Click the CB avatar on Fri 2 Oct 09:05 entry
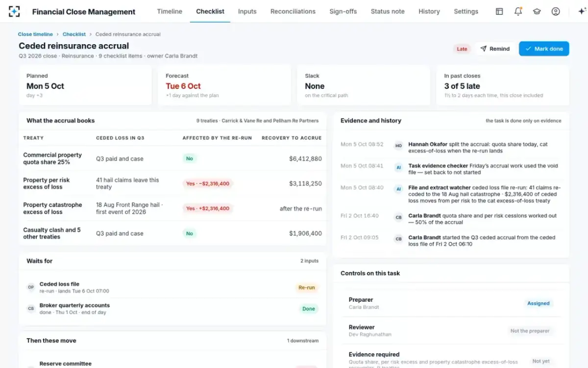Screen dimensions: 588x368 399,238
